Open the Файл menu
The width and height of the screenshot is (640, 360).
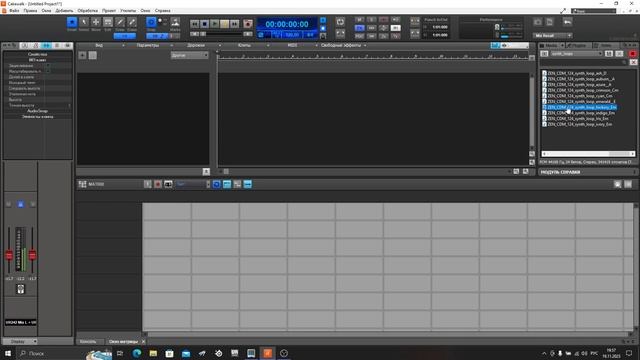pyautogui.click(x=14, y=11)
